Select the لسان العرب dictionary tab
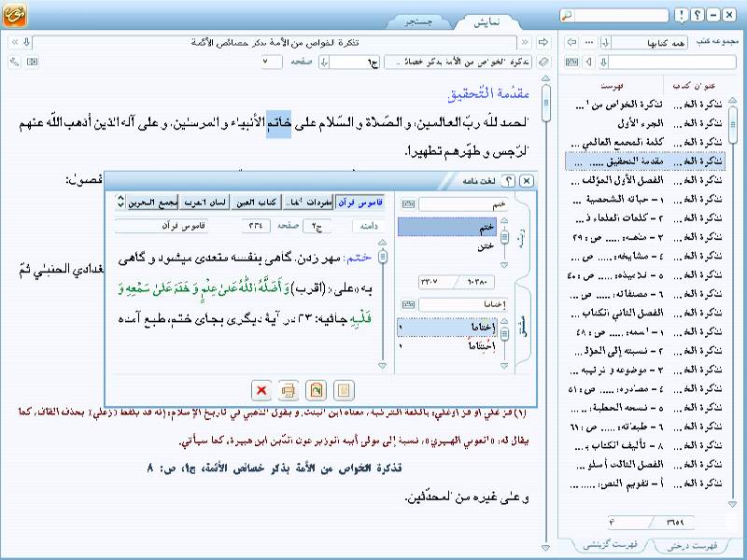Screen dimensions: 747x560 tap(204, 203)
